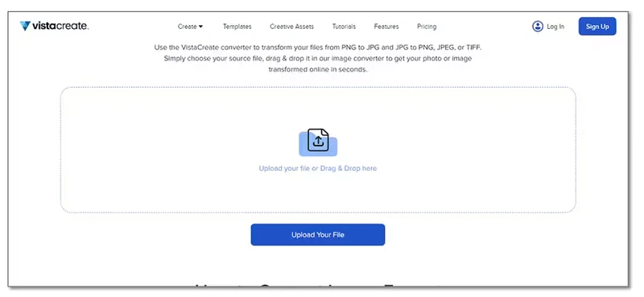Click the Sign Up button
644x297 pixels.
[597, 27]
